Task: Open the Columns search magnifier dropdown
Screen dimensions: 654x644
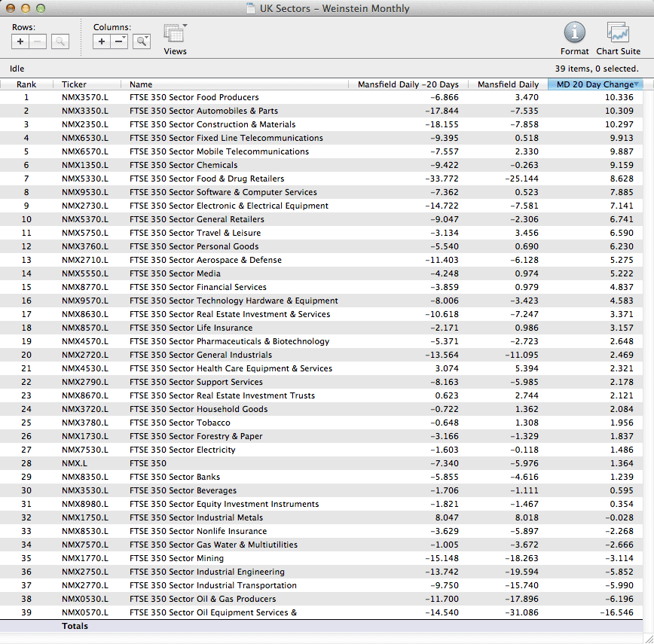Action: pyautogui.click(x=142, y=42)
